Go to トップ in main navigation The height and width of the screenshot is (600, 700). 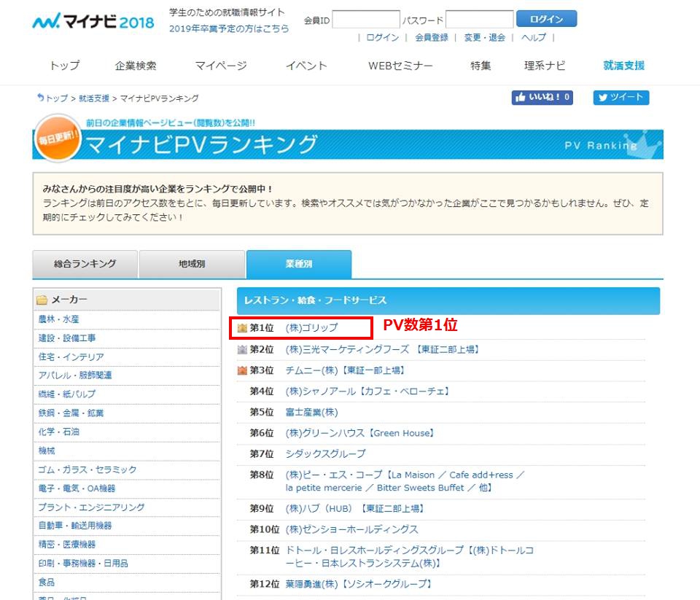65,66
